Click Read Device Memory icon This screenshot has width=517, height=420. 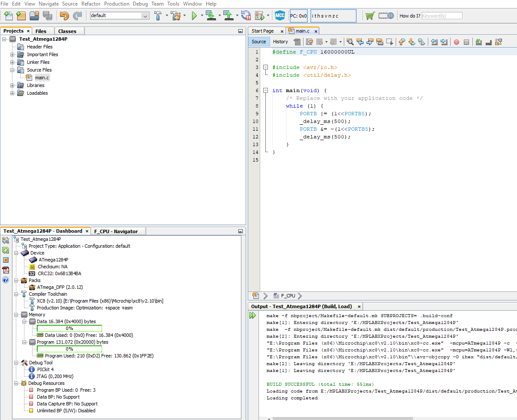tap(228, 16)
